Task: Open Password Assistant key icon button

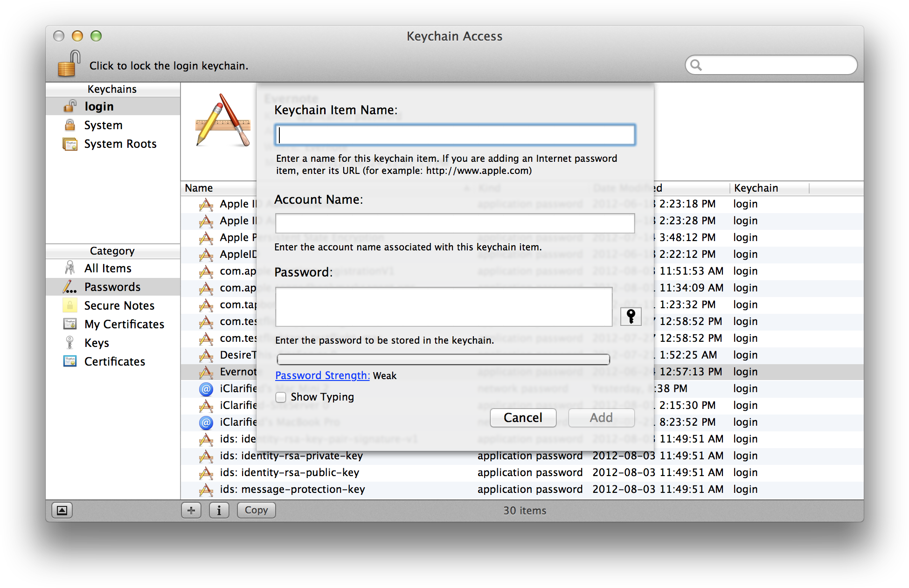Action: (x=631, y=316)
